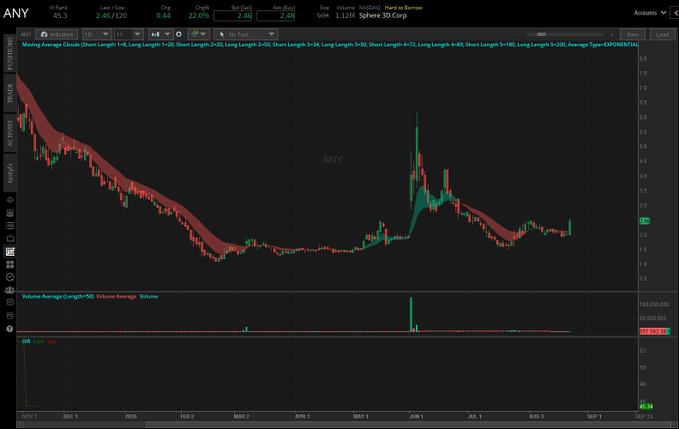Click the IVR value tag 45.34
Screen dimensions: 679x429
(646, 406)
